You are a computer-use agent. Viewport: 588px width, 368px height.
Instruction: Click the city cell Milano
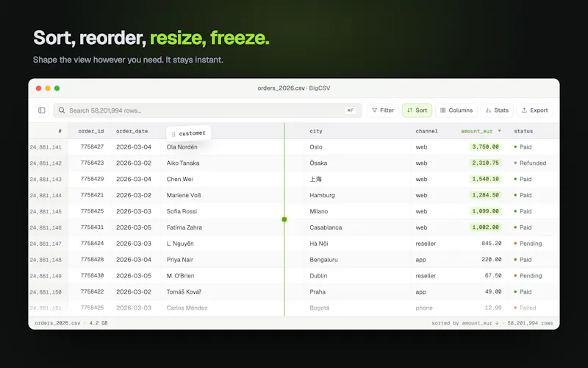(319, 211)
